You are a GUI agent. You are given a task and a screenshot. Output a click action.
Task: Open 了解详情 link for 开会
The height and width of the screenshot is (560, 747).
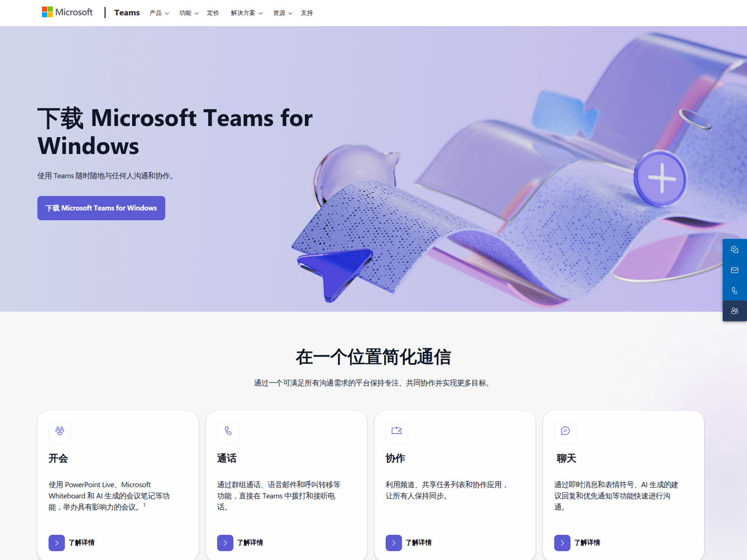click(x=82, y=543)
